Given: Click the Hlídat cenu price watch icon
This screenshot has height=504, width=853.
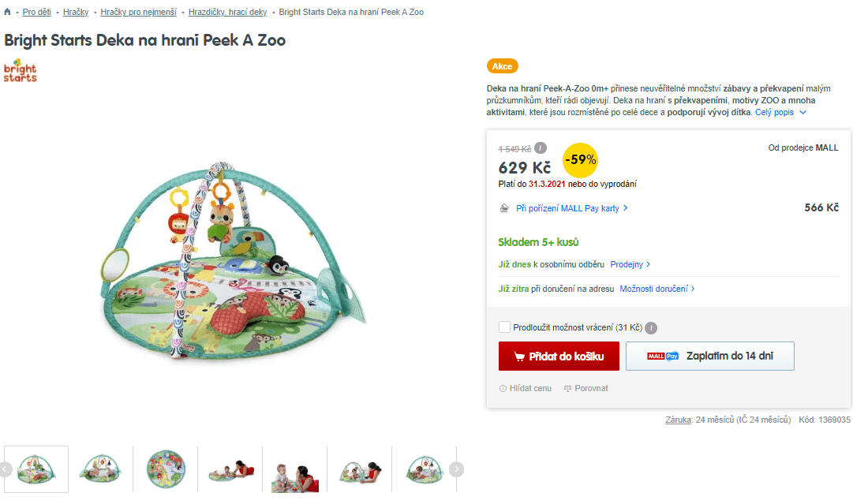Looking at the screenshot, I should point(503,388).
